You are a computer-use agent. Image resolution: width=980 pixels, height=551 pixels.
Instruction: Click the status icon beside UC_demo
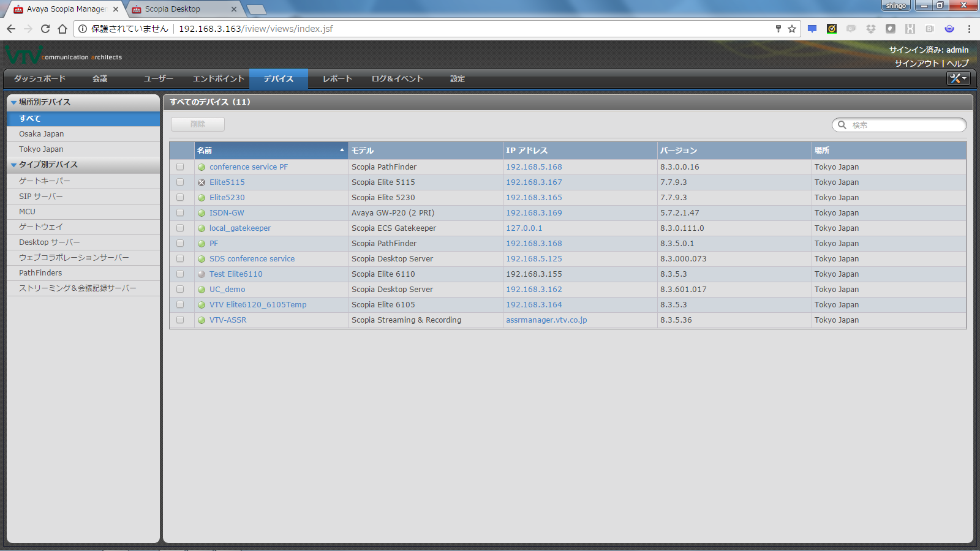pos(202,290)
